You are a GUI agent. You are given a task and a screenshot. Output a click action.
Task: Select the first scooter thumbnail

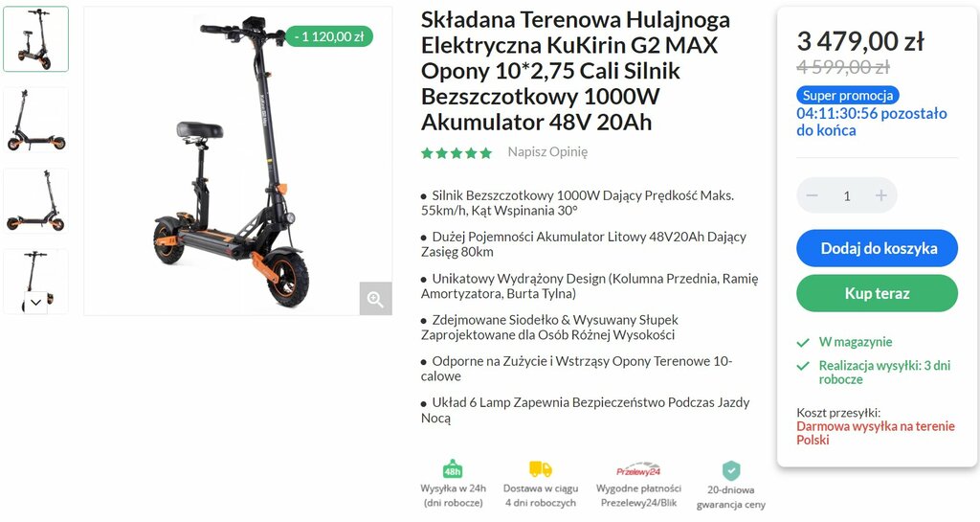point(35,38)
